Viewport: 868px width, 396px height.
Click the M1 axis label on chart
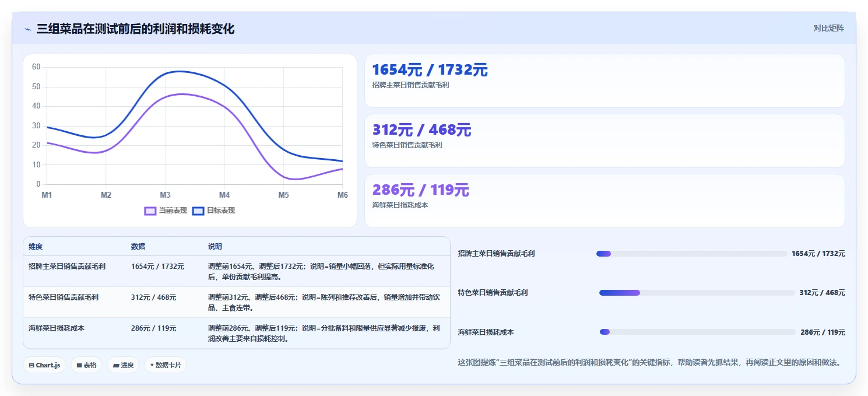(x=47, y=195)
